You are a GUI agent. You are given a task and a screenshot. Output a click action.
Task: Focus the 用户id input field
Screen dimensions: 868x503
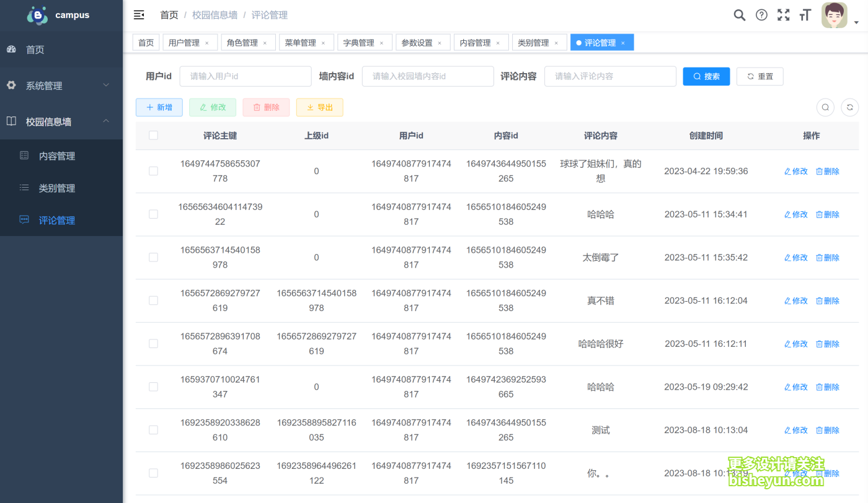(x=246, y=76)
